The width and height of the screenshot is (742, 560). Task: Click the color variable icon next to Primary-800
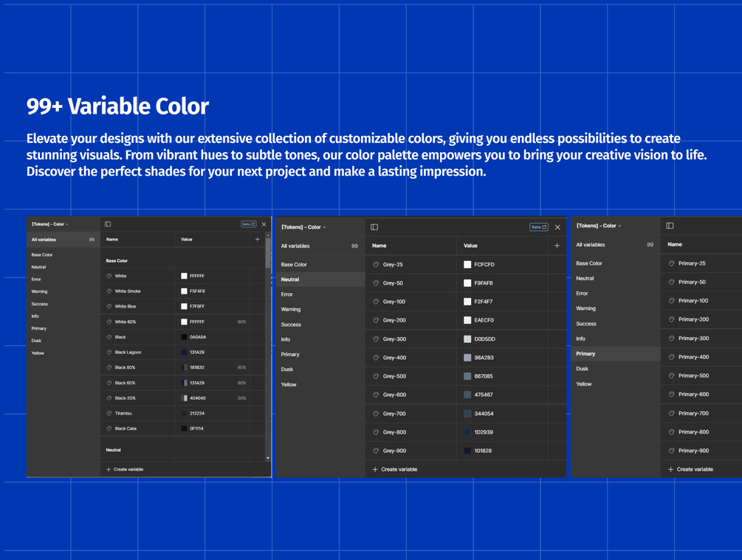pyautogui.click(x=671, y=432)
